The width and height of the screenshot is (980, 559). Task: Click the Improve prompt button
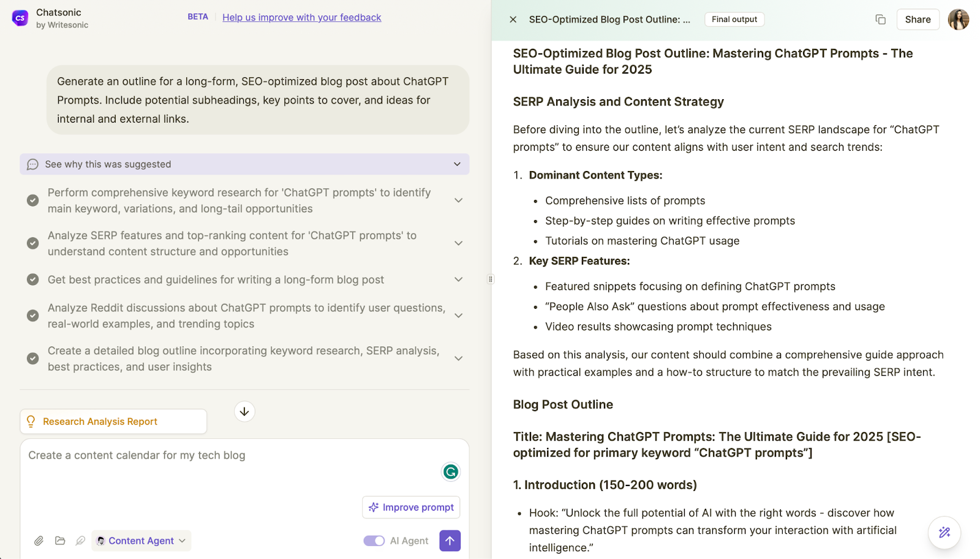411,508
